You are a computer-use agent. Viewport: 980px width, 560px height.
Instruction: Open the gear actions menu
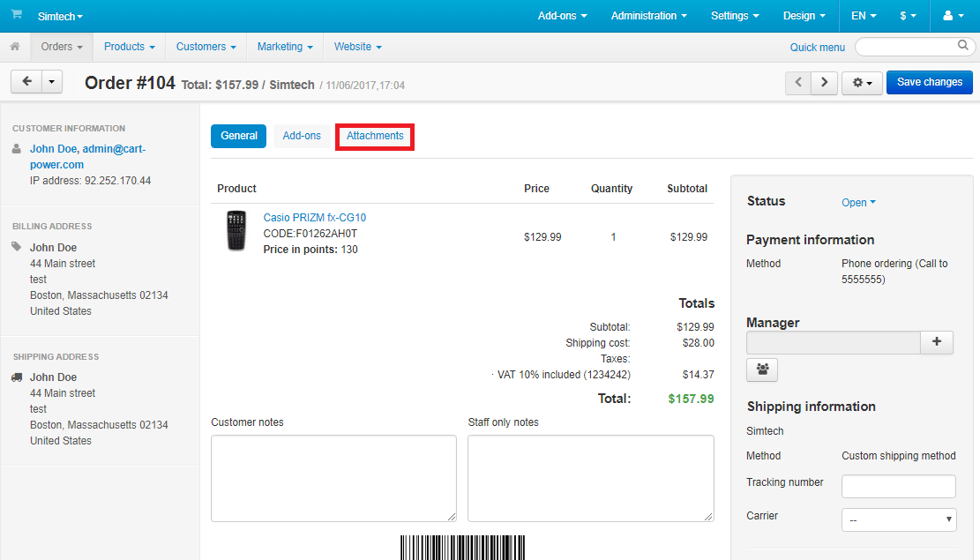(862, 82)
